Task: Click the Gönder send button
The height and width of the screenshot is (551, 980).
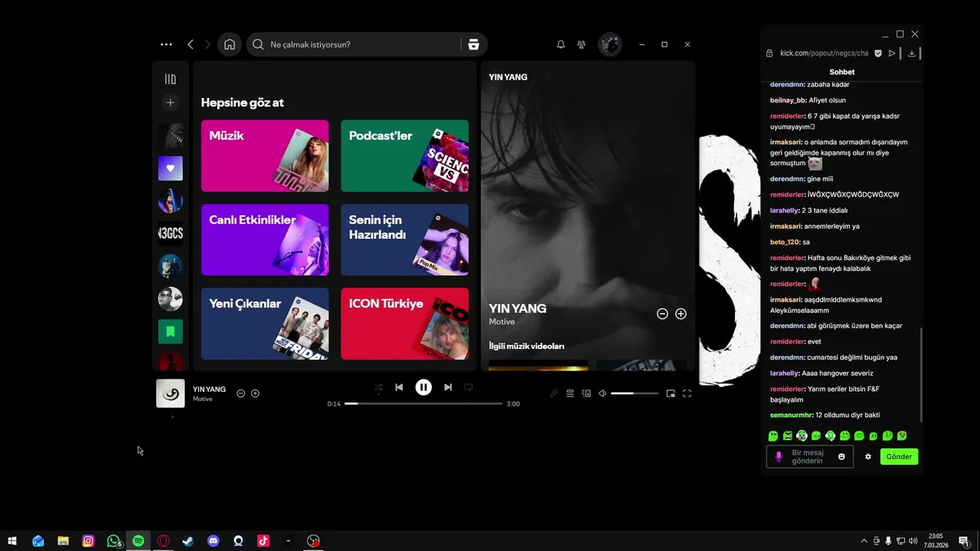Action: [x=899, y=457]
